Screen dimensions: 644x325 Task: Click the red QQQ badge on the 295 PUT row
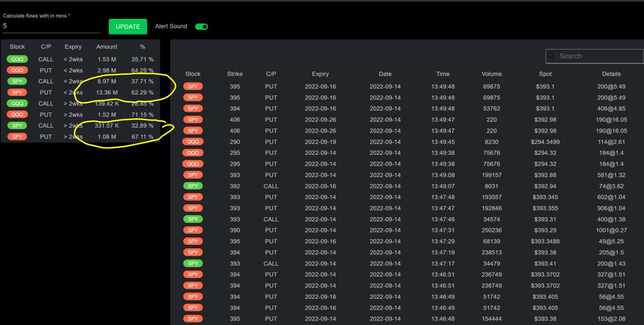point(193,152)
